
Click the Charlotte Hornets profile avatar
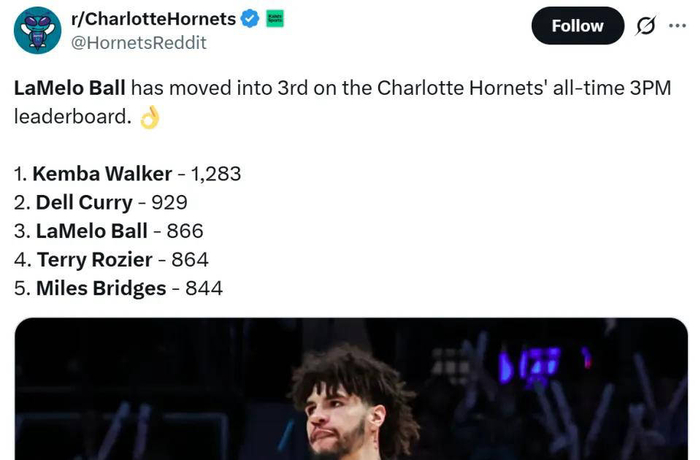point(37,30)
